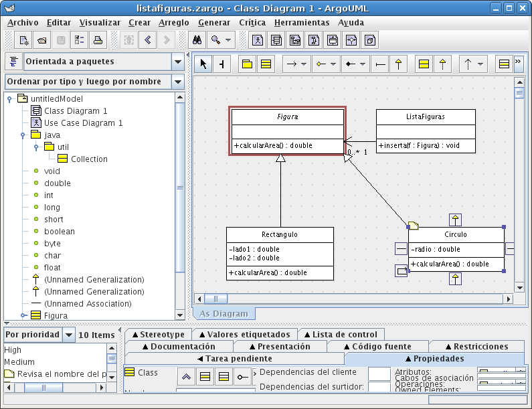Click the Rectangulo class in diagram

coord(280,254)
